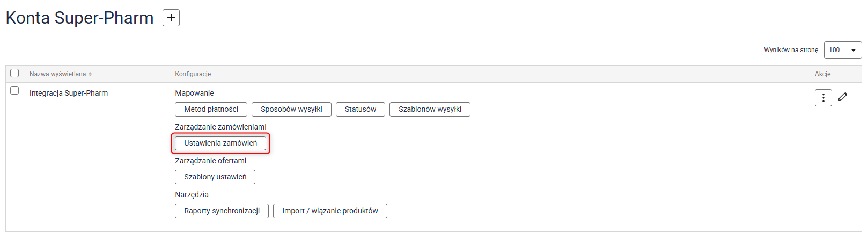This screenshot has width=868, height=237.
Task: Click the Akcje column header
Action: click(x=822, y=74)
